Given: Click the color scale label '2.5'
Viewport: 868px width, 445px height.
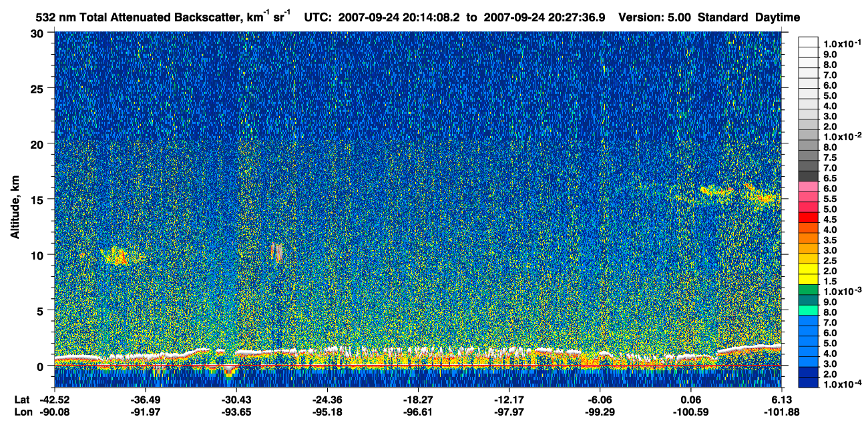Looking at the screenshot, I should 830,262.
